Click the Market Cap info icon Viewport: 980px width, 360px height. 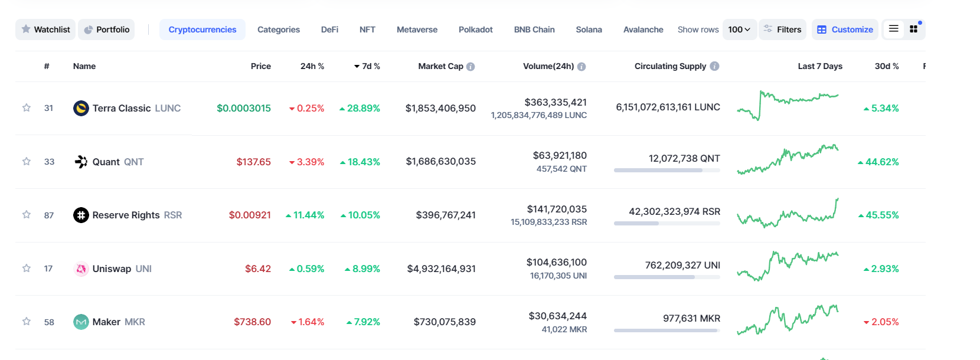coord(471,67)
